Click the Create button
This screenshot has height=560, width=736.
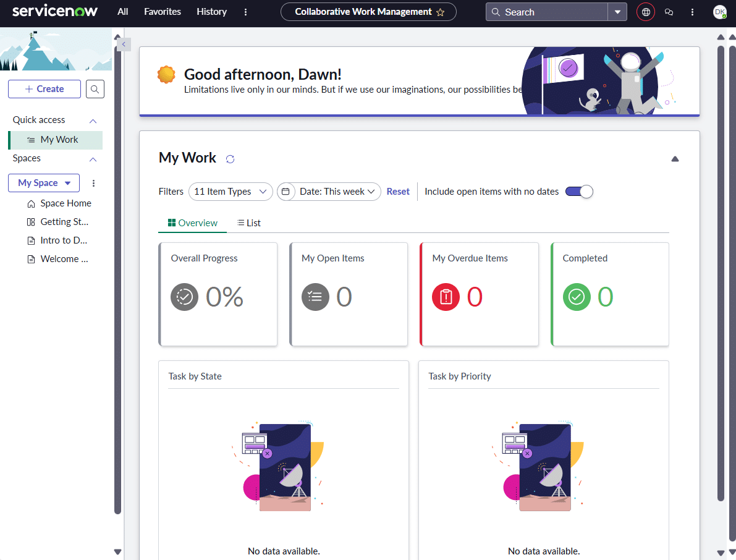(x=44, y=89)
